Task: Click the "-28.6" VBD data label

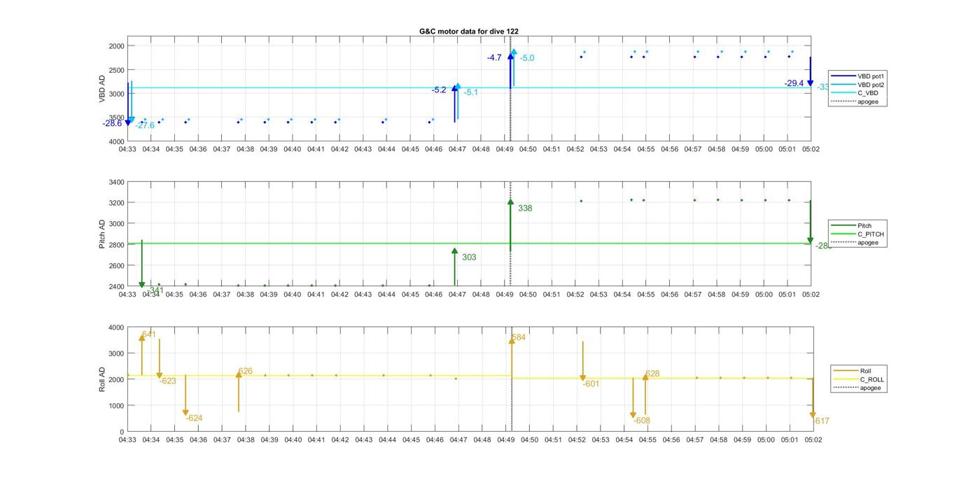Action: (x=112, y=123)
